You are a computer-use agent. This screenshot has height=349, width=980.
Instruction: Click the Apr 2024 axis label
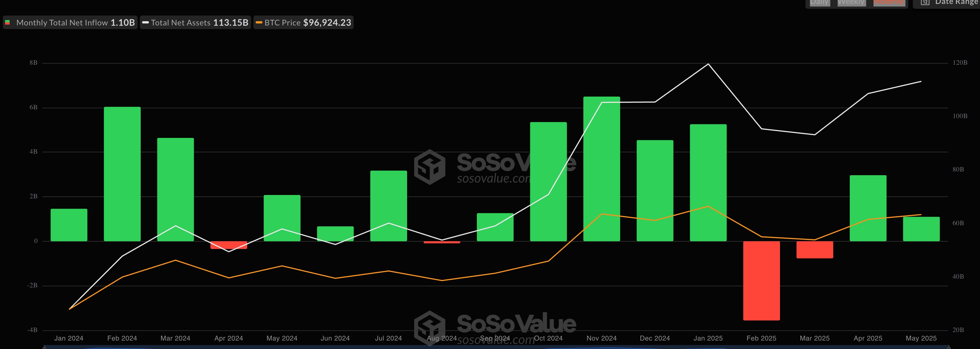click(229, 338)
